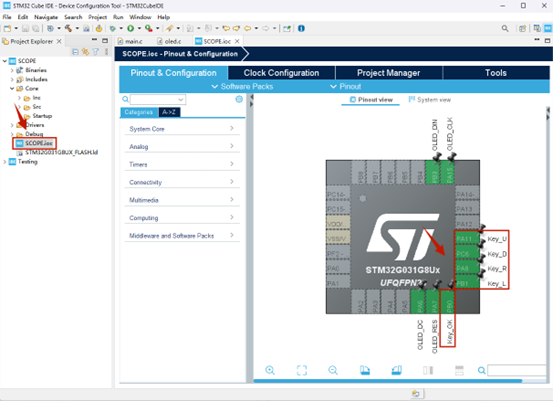The image size is (553, 401).
Task: Open the Navigate menu
Action: coord(46,17)
